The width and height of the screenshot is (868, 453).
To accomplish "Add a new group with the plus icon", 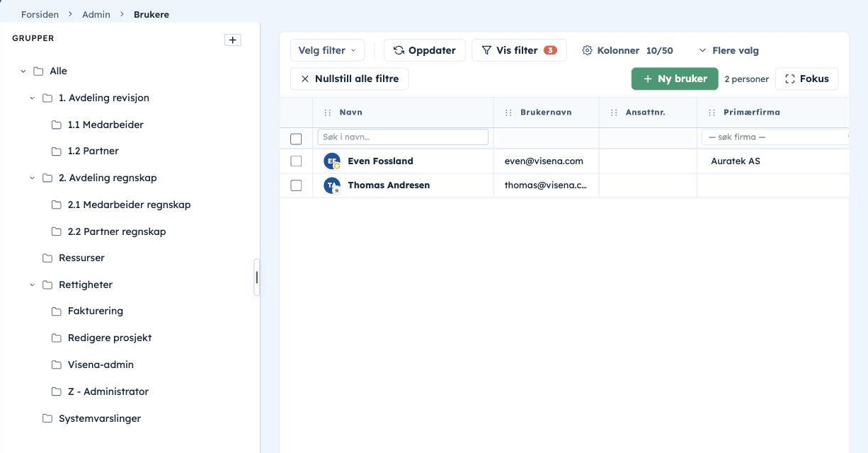I will pos(232,40).
